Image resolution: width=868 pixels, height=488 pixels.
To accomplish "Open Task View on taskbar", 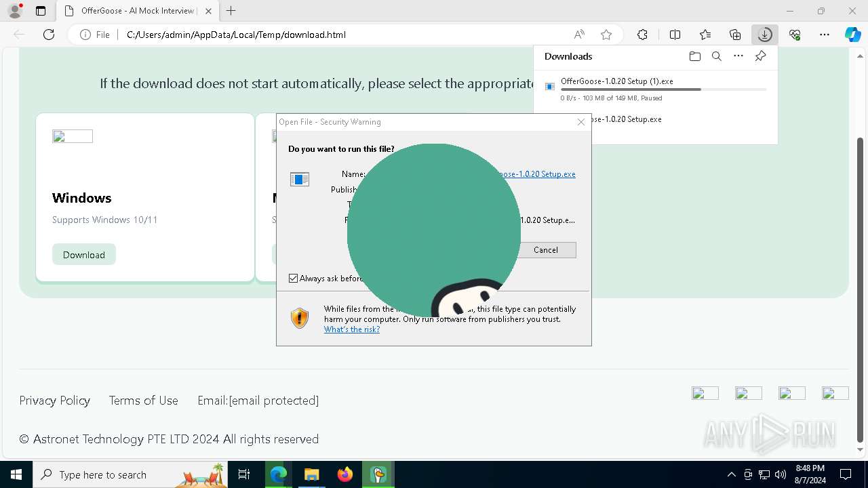I will (x=244, y=474).
